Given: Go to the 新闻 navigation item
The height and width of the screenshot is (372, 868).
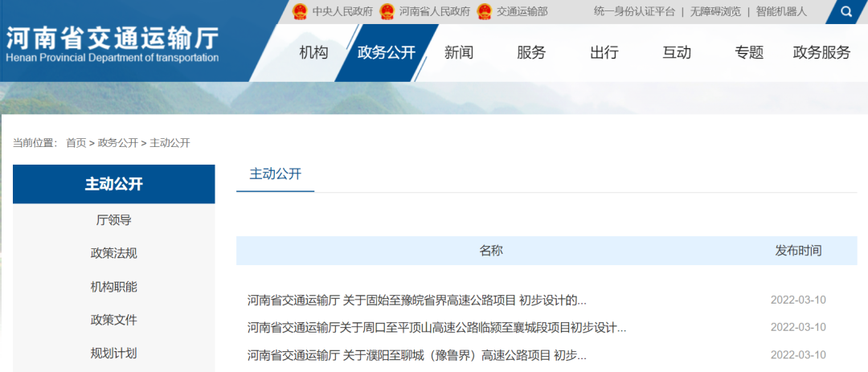Looking at the screenshot, I should pos(459,53).
